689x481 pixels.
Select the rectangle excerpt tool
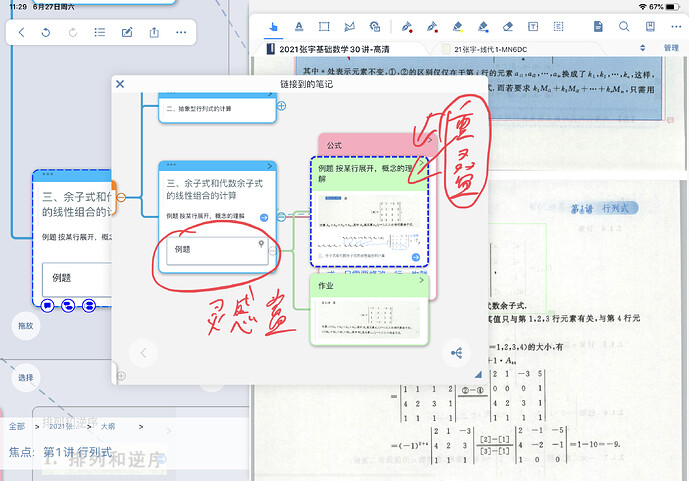pos(324,27)
